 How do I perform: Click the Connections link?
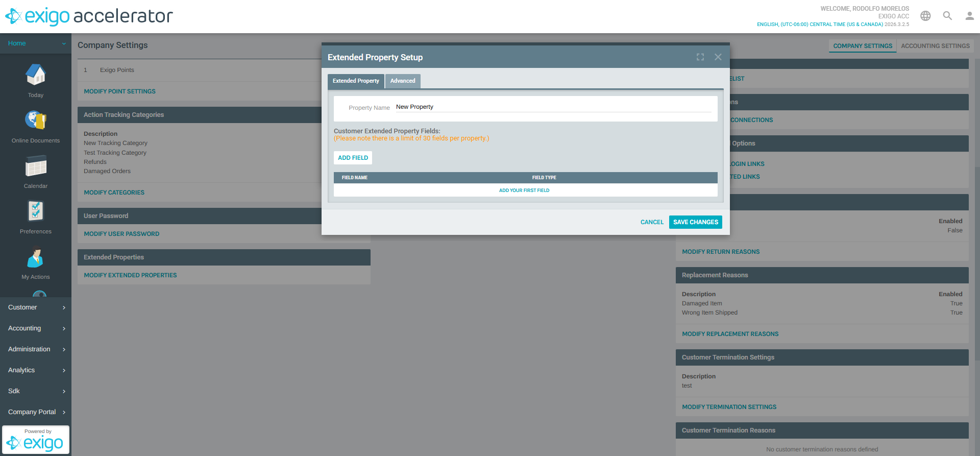[751, 120]
